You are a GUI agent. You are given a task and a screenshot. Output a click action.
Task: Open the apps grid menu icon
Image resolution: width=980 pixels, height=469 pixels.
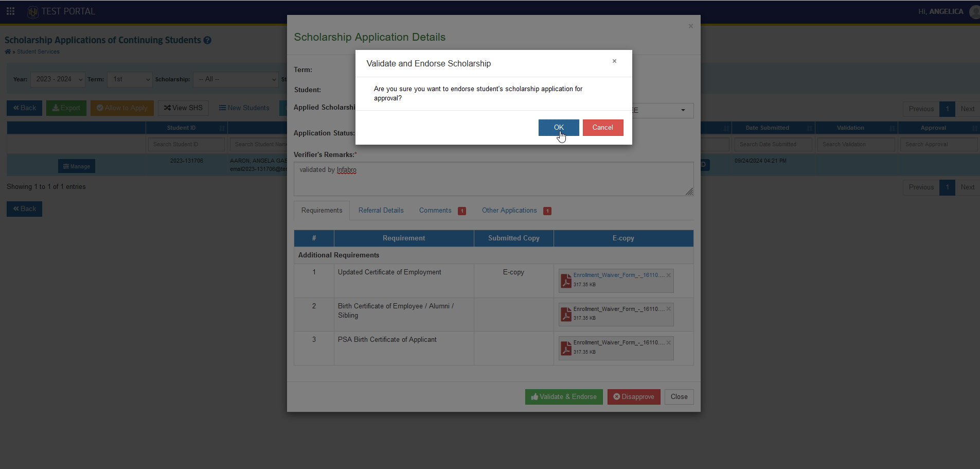tap(10, 11)
